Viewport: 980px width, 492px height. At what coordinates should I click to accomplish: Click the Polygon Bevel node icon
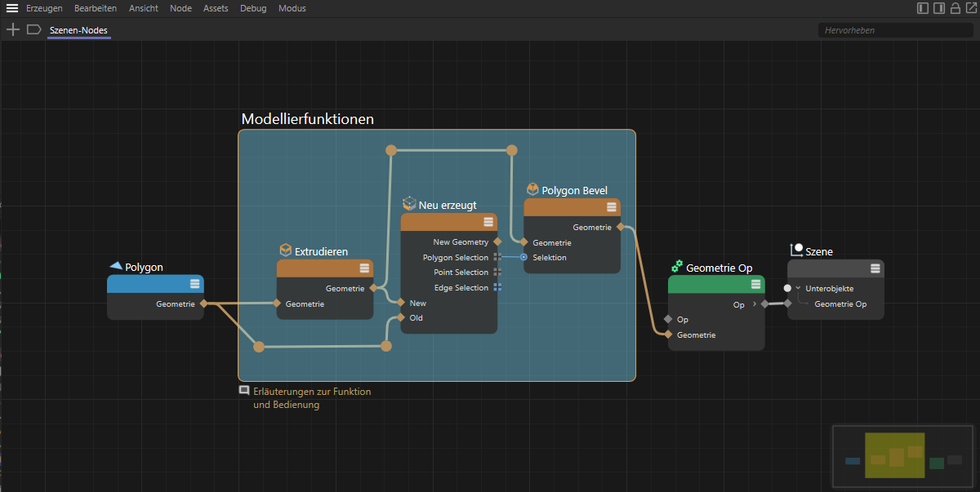click(x=532, y=189)
